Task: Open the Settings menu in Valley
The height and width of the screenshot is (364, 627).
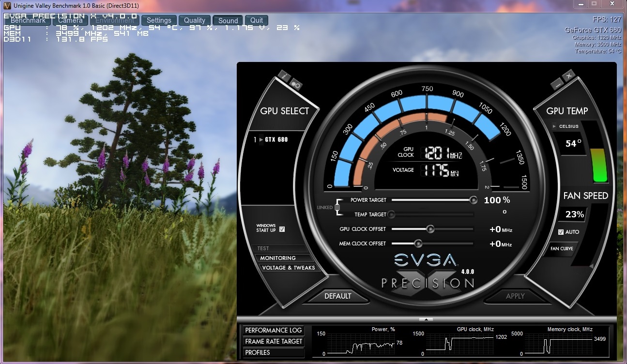Action: (x=159, y=20)
